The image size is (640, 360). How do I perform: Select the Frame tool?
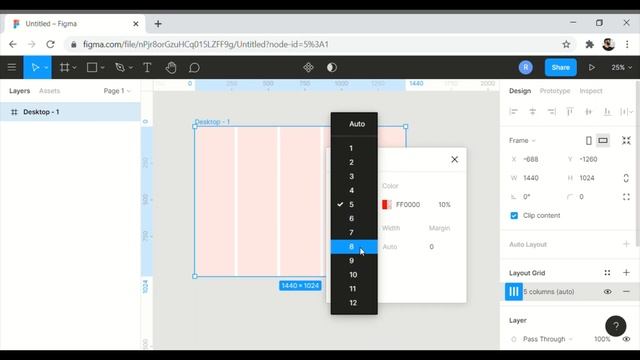tap(64, 67)
